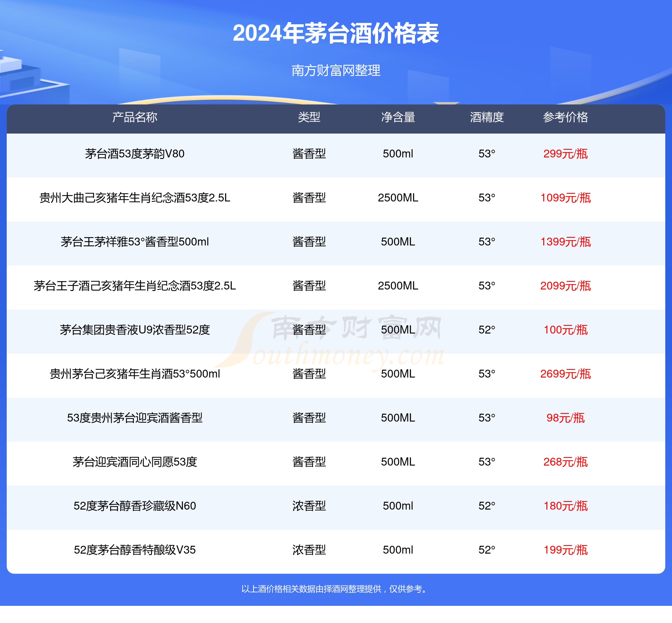Click 500ml in 醇香特酿级V35 row
This screenshot has width=672, height=623.
(398, 550)
